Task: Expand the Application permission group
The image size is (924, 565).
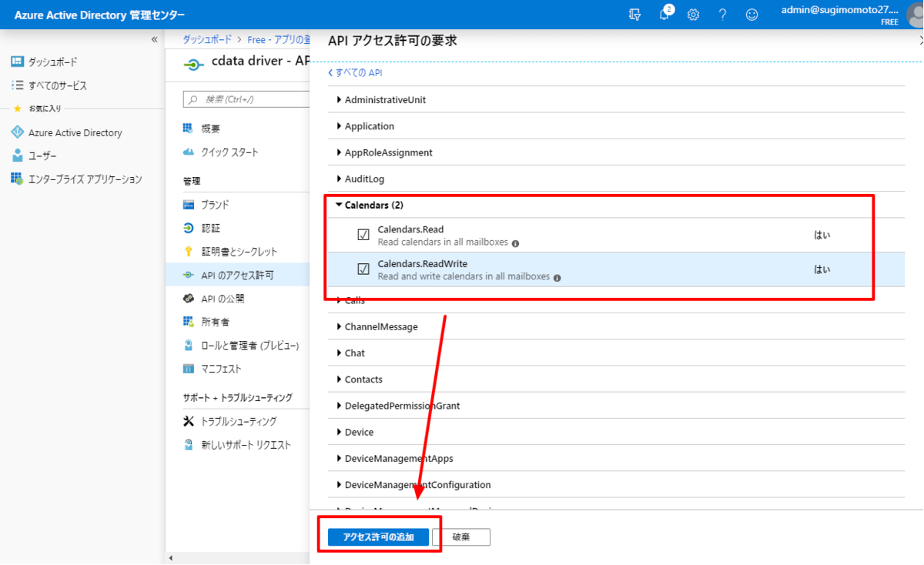Action: coord(369,126)
